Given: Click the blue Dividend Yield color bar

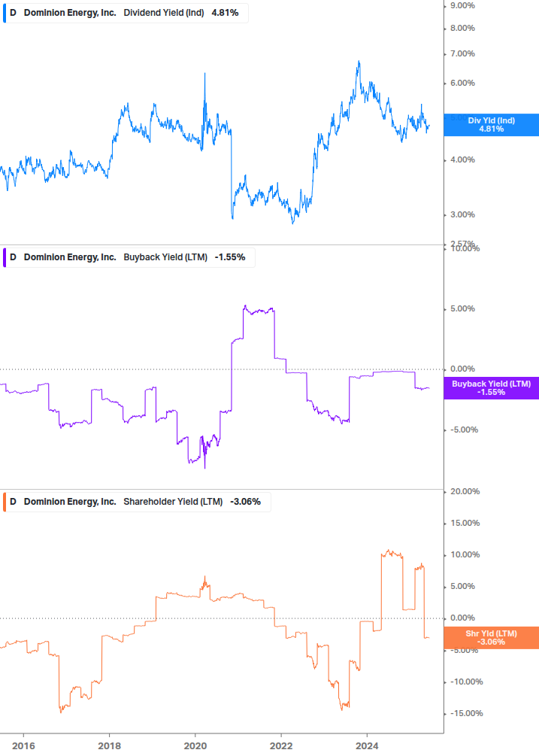Looking at the screenshot, I should pos(5,13).
